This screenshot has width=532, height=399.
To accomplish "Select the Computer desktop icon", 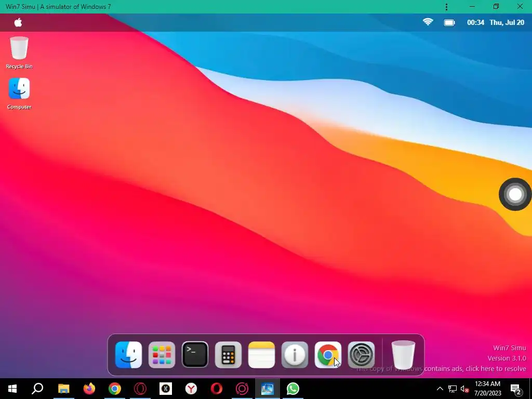I will point(19,94).
